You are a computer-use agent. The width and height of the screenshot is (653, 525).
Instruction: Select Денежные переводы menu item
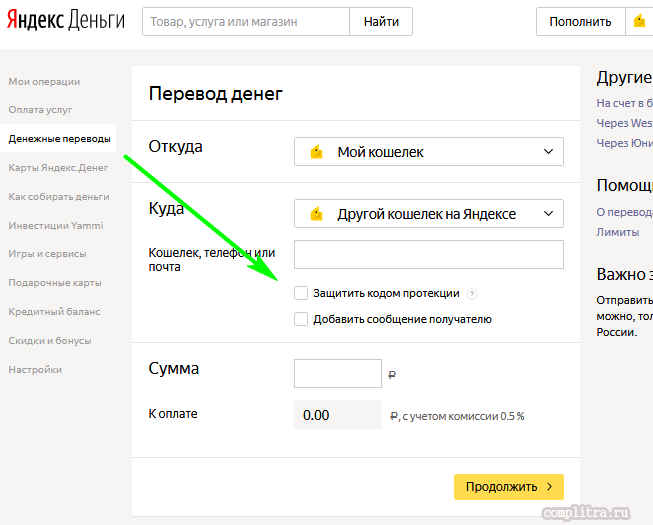click(60, 139)
